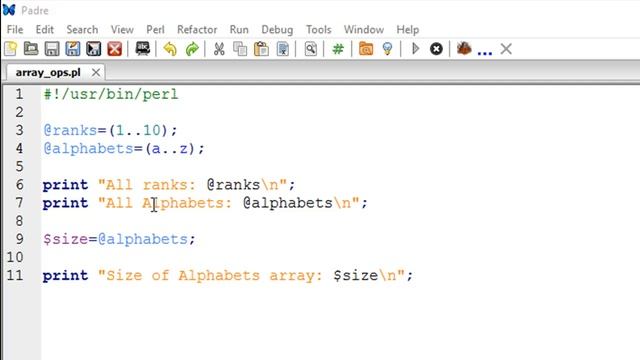Screen dimensions: 640x360
Task: Stop execution with the black circle X icon
Action: (436, 49)
